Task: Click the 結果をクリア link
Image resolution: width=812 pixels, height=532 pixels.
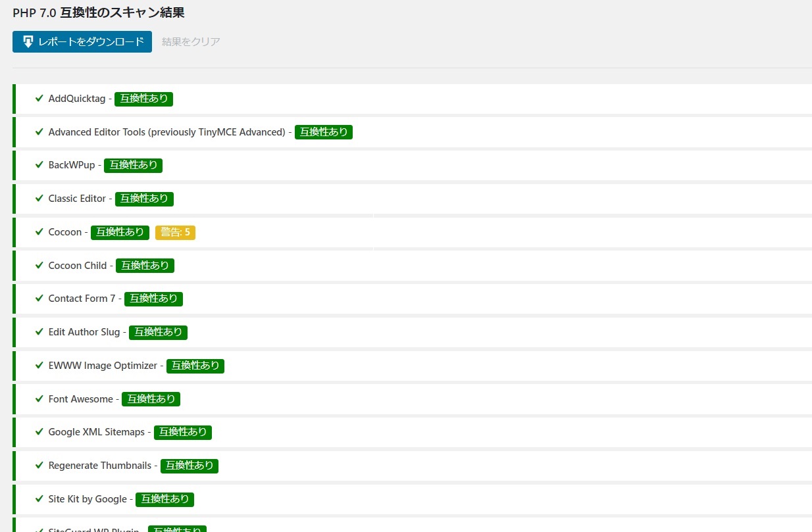Action: click(191, 41)
